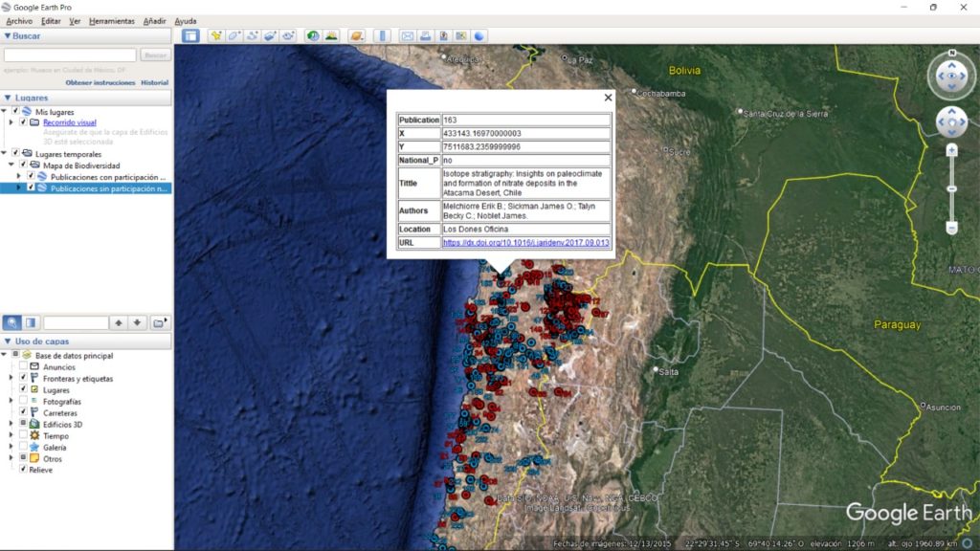Reset north using the N compass marker
Screen dimensions: 980x551
tap(952, 54)
